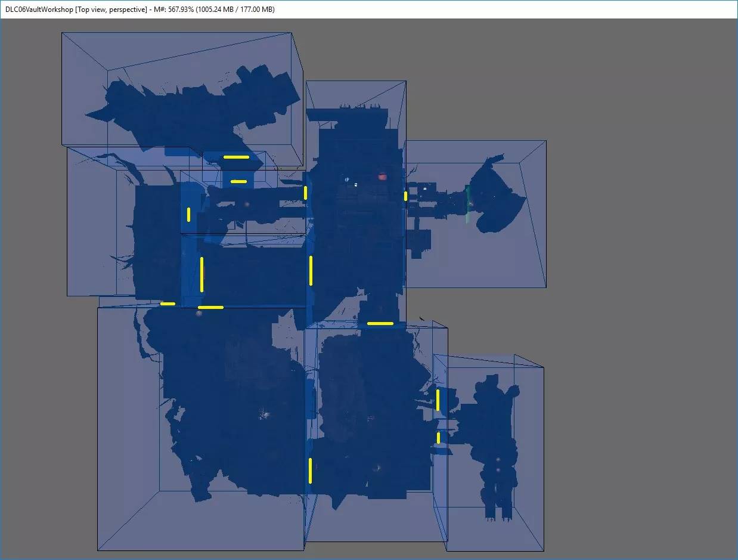Select the yellow horizontal marker beneath the red sphere room
This screenshot has width=738, height=560.
coord(380,323)
